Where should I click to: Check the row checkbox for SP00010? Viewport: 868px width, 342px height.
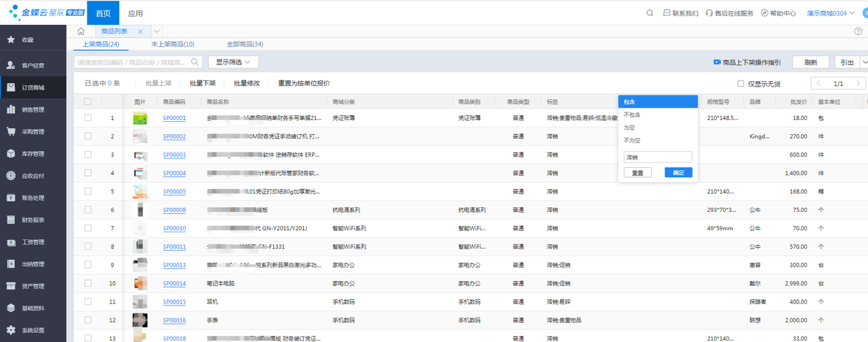[x=87, y=228]
